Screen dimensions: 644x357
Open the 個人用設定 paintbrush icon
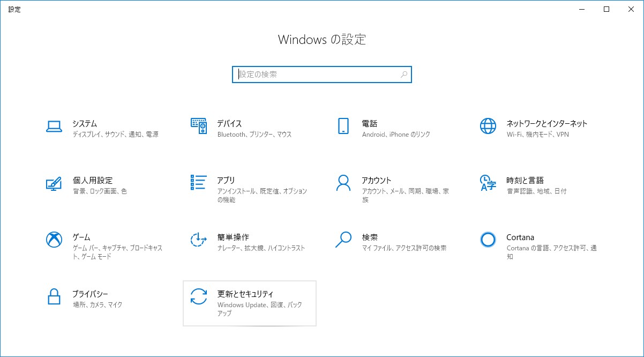click(x=54, y=183)
